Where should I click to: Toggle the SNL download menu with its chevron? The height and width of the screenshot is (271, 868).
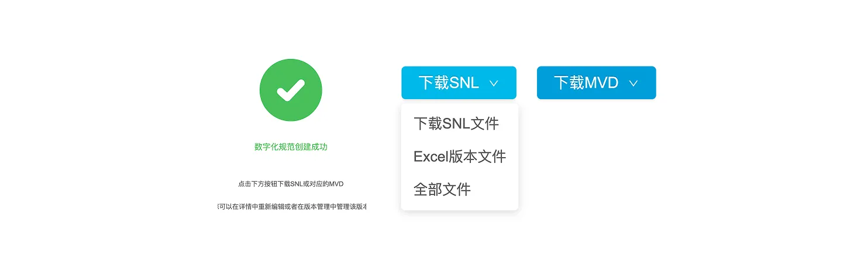pyautogui.click(x=493, y=84)
